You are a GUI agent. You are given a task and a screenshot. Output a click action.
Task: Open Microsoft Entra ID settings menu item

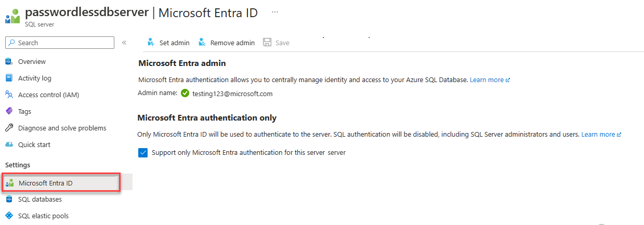coord(45,183)
